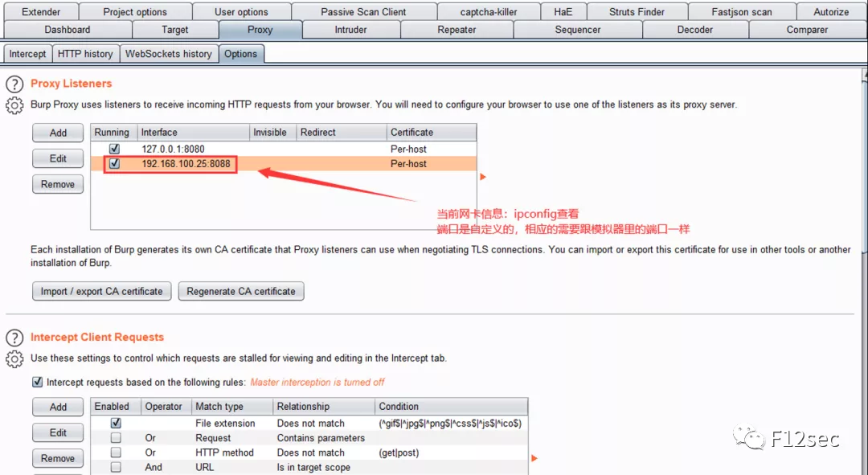
Task: Open the captcha-killer tab
Action: coord(489,11)
